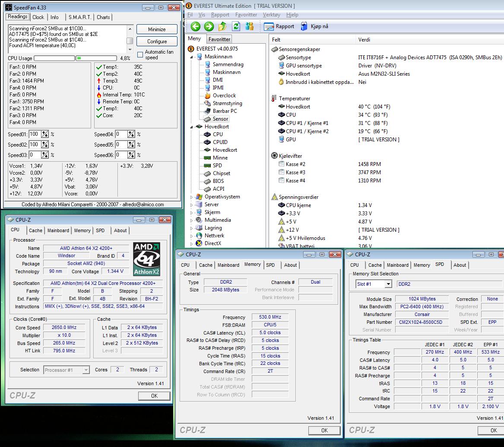Click Speed05 input field
The width and height of the screenshot is (504, 447).
pos(121,144)
